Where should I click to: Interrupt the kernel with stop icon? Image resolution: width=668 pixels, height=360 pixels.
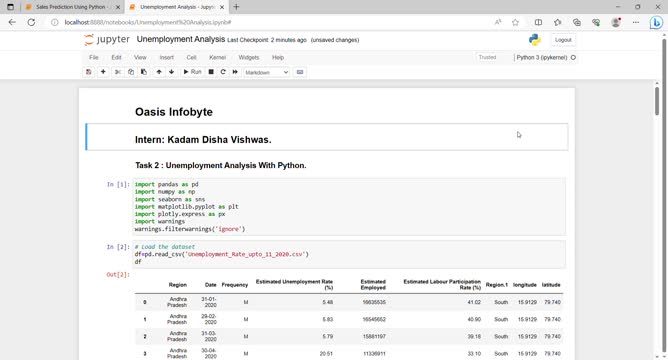[211, 72]
